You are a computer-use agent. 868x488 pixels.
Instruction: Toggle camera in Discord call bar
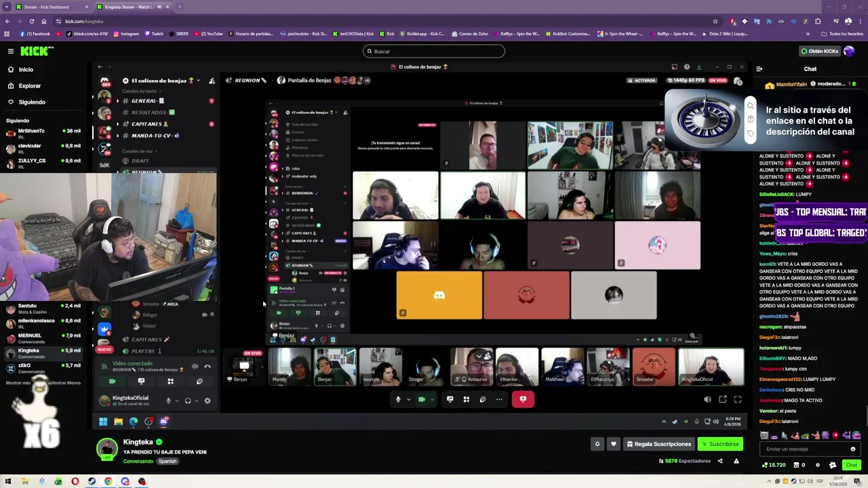click(421, 399)
